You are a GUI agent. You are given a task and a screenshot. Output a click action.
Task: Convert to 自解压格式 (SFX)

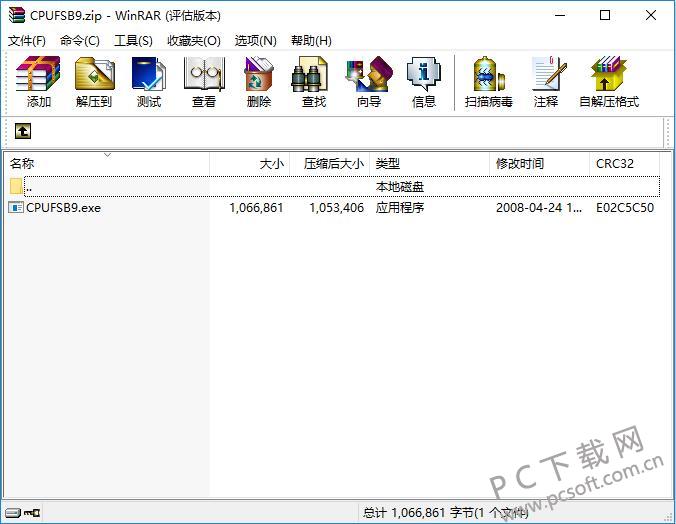pyautogui.click(x=609, y=82)
